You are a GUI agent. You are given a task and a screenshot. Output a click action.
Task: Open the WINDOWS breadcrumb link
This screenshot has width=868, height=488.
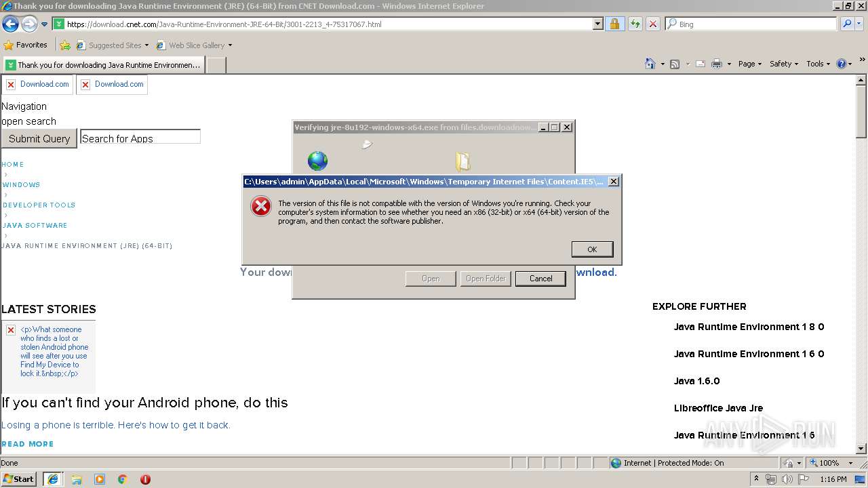click(x=21, y=185)
